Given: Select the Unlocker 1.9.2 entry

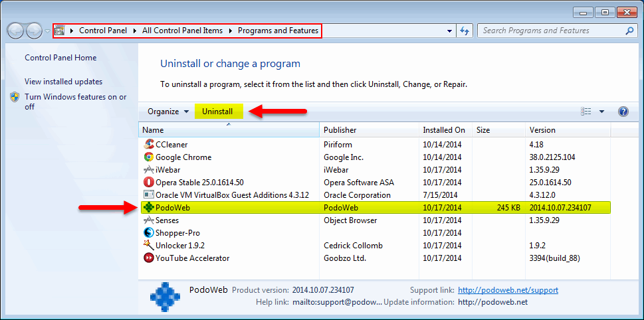Looking at the screenshot, I should click(180, 246).
